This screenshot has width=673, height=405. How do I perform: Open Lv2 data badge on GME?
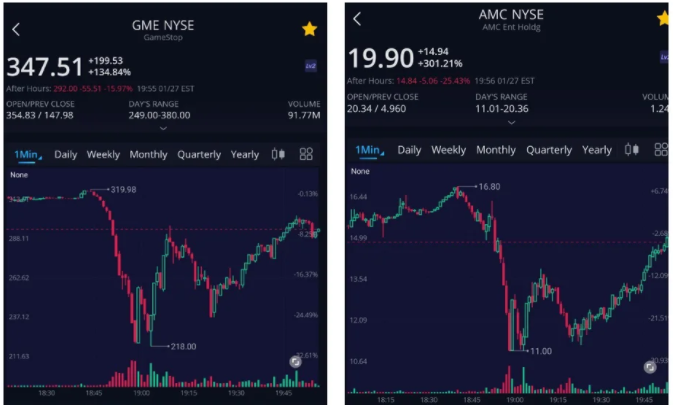pyautogui.click(x=311, y=66)
